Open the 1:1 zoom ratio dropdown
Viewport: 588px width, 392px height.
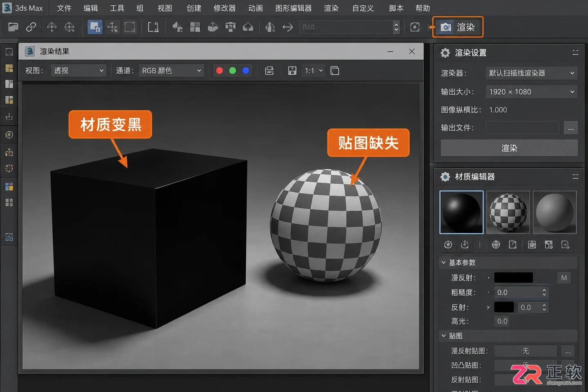coord(314,71)
